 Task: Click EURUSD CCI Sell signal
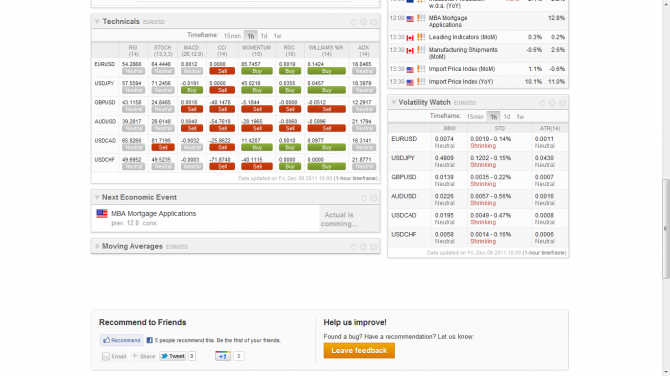coord(222,71)
